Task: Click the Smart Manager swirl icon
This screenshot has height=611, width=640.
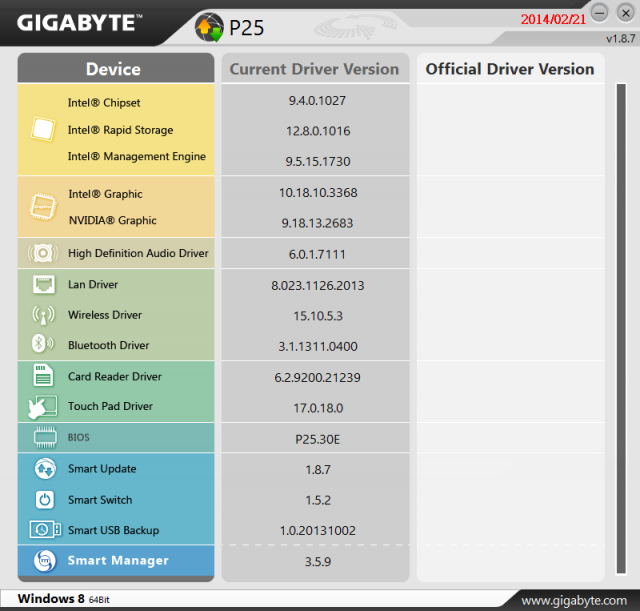Action: click(45, 561)
